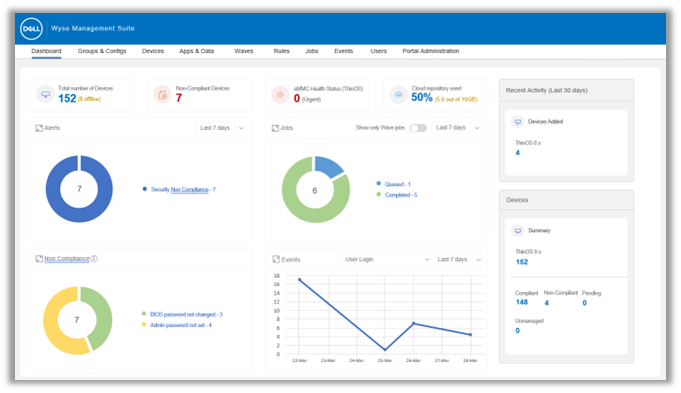This screenshot has height=393, width=681.
Task: Open Jobs Last 7 days dropdown
Action: pos(457,128)
